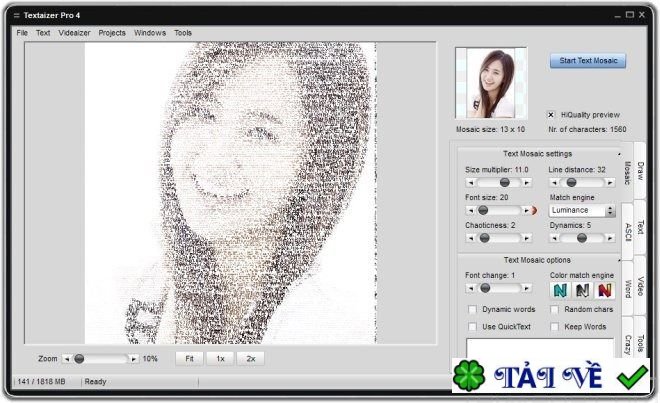Click the '141 / 1818 MB' memory status
Screen dimensions: 660x403
[41, 382]
